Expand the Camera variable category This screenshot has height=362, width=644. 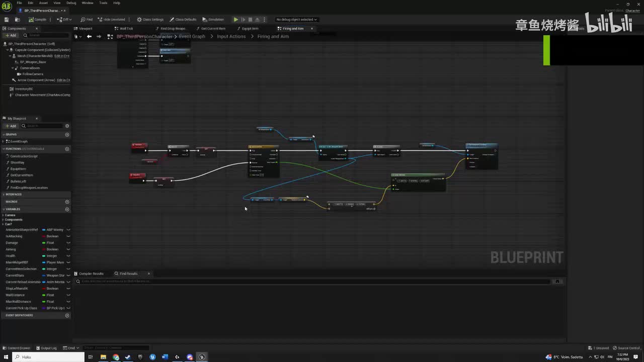[x=3, y=215]
